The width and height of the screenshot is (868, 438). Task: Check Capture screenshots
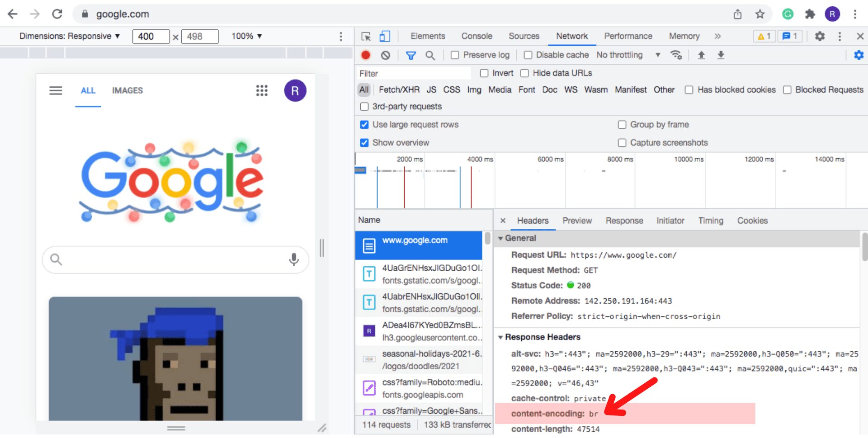622,143
